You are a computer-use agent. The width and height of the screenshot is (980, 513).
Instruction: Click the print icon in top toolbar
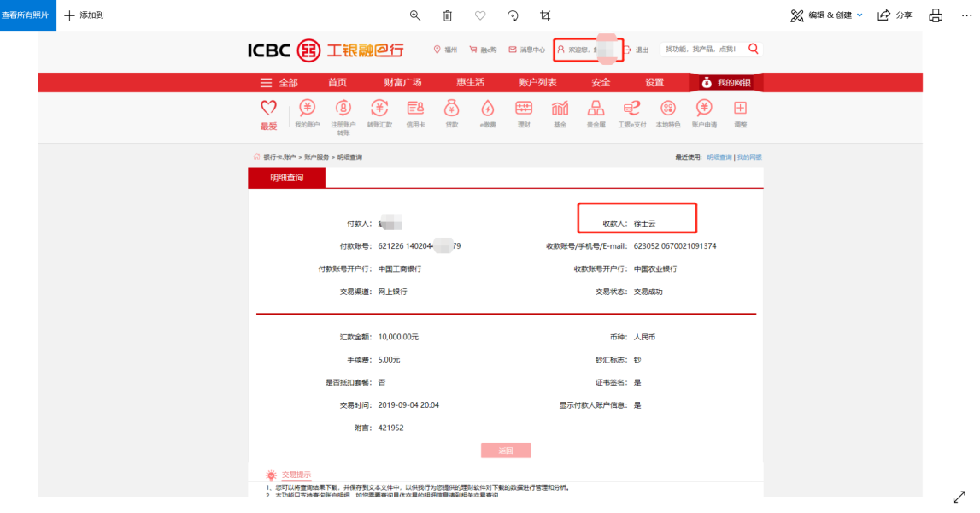pyautogui.click(x=936, y=15)
